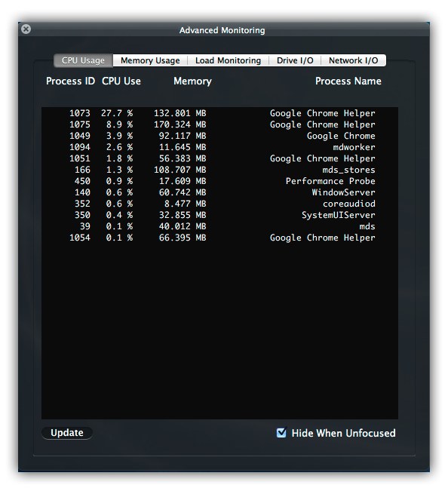Screen dimensions: 448x491
Task: Click the 108.707 MB memory value
Action: pos(180,170)
